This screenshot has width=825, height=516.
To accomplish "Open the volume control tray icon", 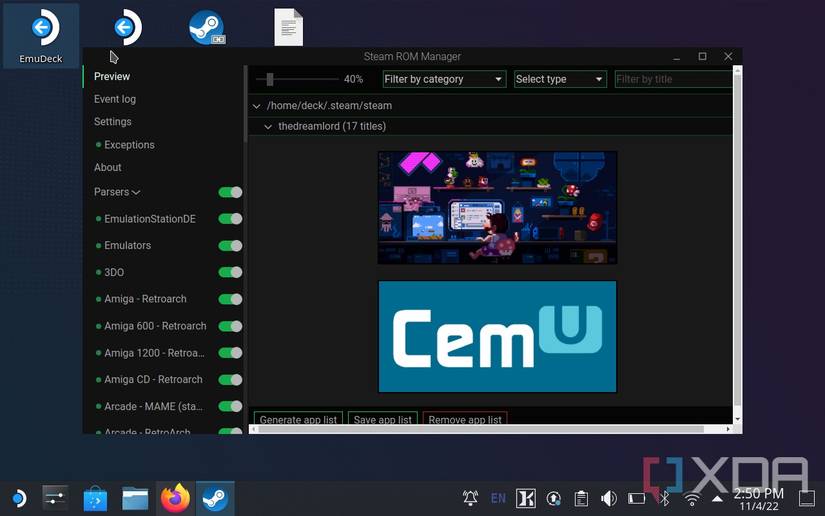I will point(609,498).
